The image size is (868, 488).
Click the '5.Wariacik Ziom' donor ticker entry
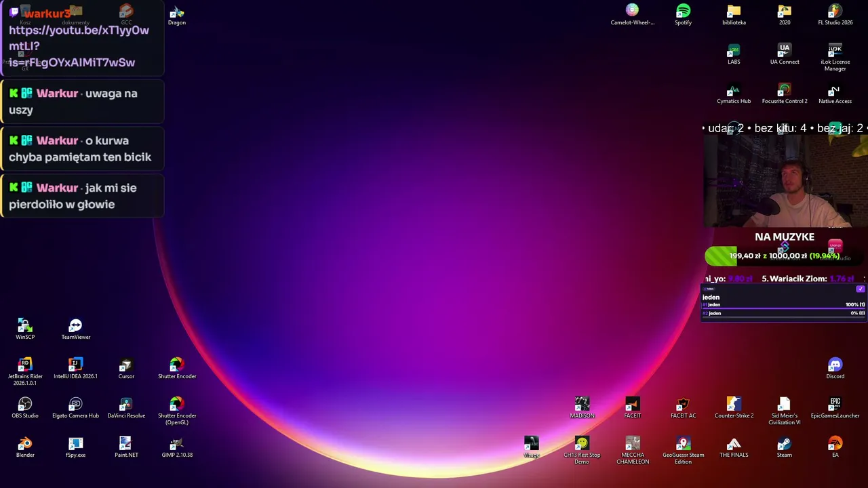[x=808, y=279]
